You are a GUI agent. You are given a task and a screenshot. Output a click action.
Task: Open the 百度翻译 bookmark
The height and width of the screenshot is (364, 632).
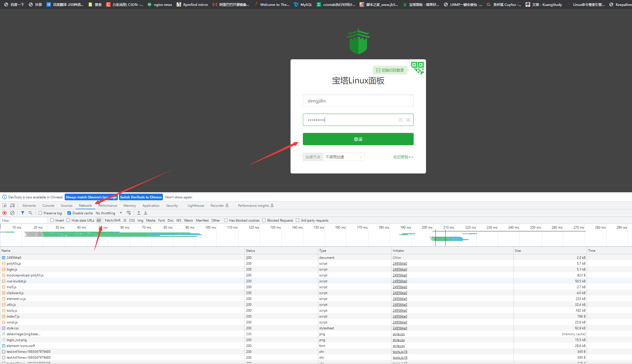tap(65, 4)
